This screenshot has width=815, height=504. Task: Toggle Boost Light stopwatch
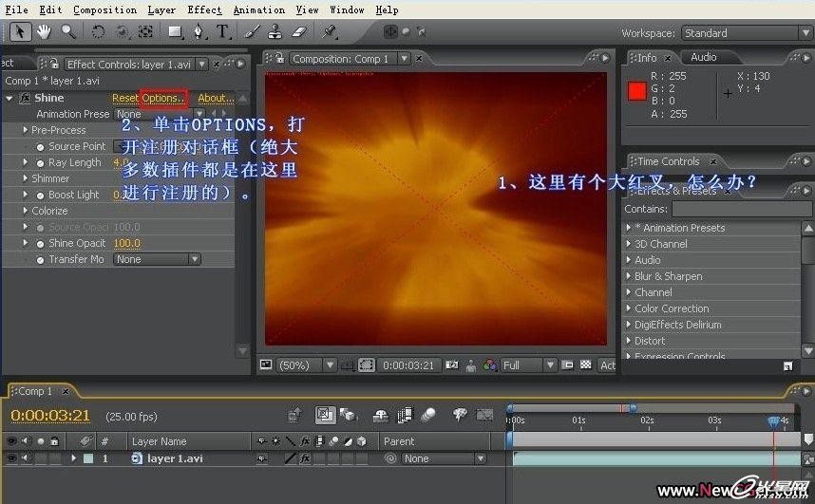point(40,196)
